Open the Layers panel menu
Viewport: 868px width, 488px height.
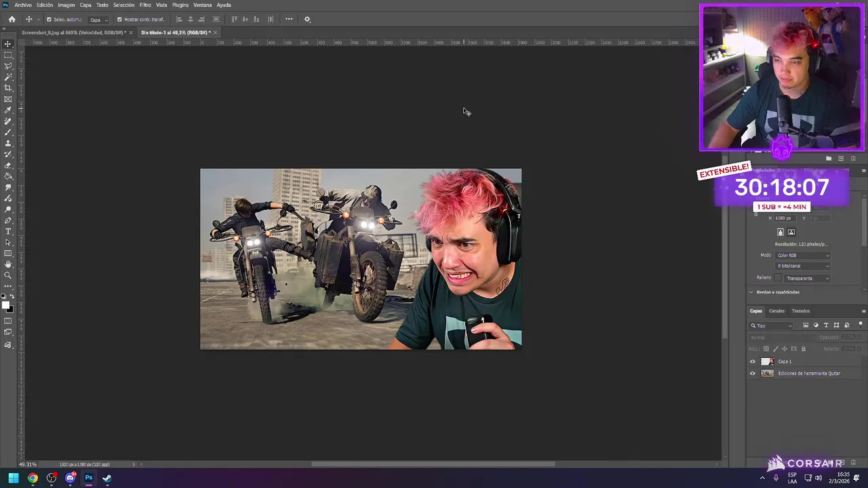[x=864, y=311]
